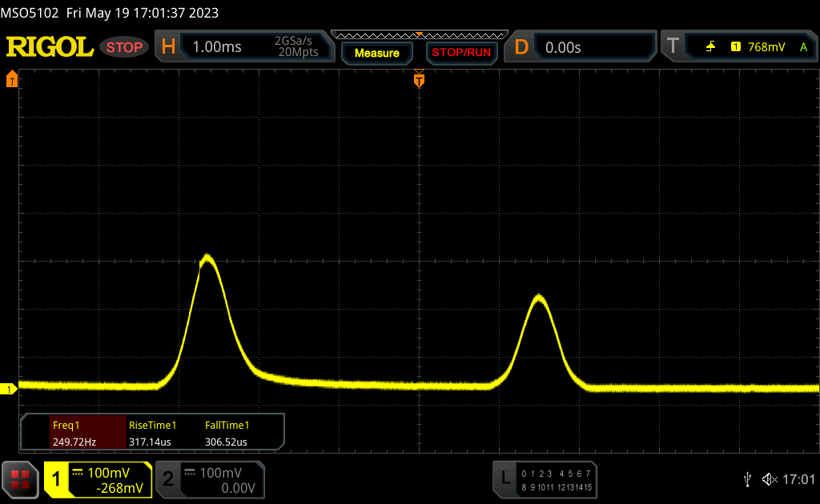Open the Measure menu button

[376, 53]
